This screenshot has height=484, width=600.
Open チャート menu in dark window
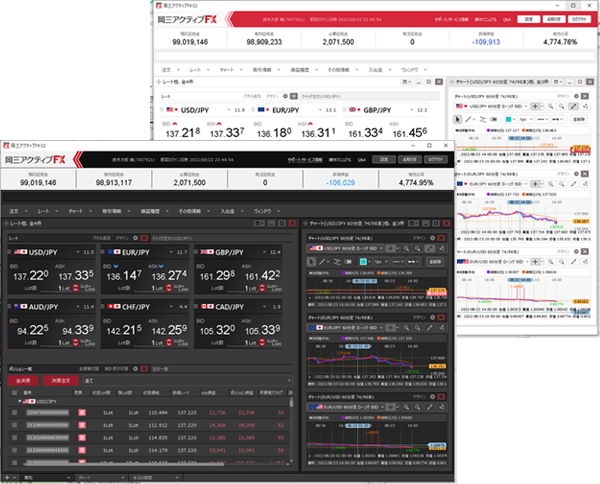coord(80,211)
